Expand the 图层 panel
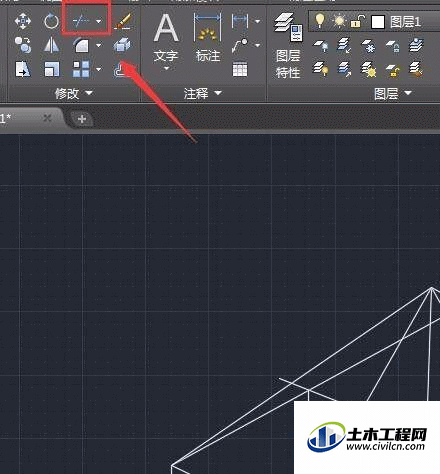The width and height of the screenshot is (440, 474). coord(393,93)
